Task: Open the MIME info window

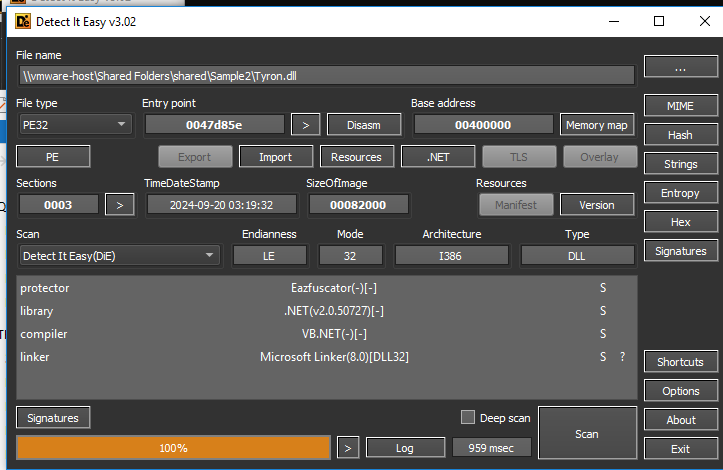Action: [681, 106]
